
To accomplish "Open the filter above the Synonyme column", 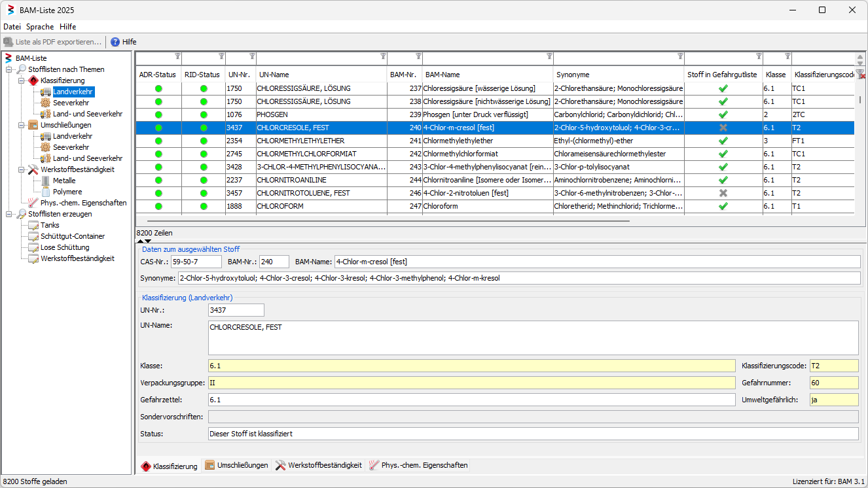I will tap(680, 56).
